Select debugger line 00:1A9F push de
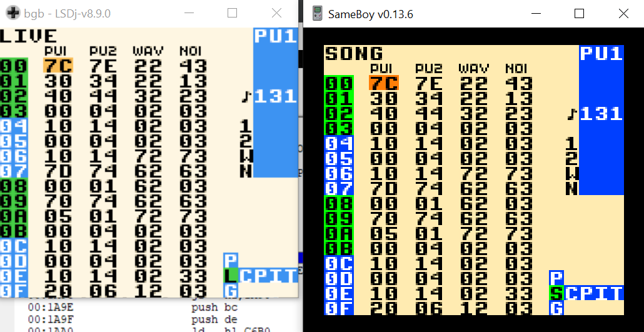644x332 pixels. tap(131, 319)
